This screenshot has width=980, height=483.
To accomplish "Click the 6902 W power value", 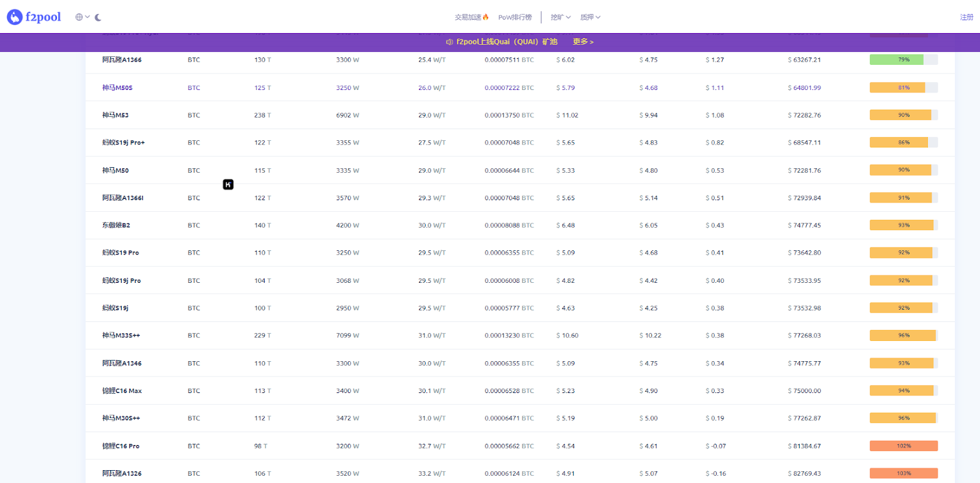I will (x=347, y=115).
